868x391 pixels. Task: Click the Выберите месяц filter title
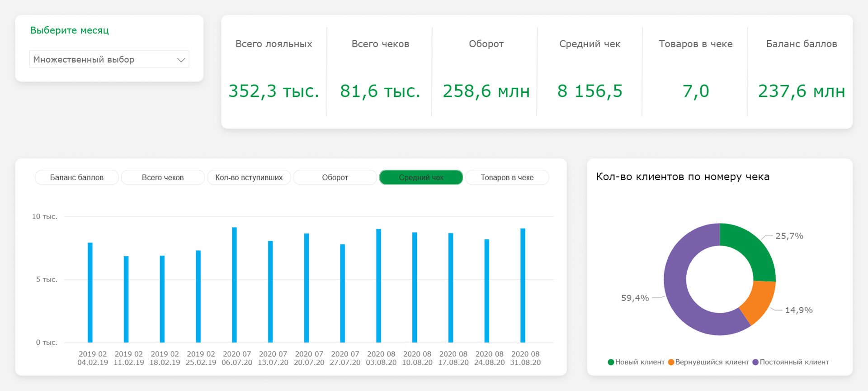pos(70,30)
